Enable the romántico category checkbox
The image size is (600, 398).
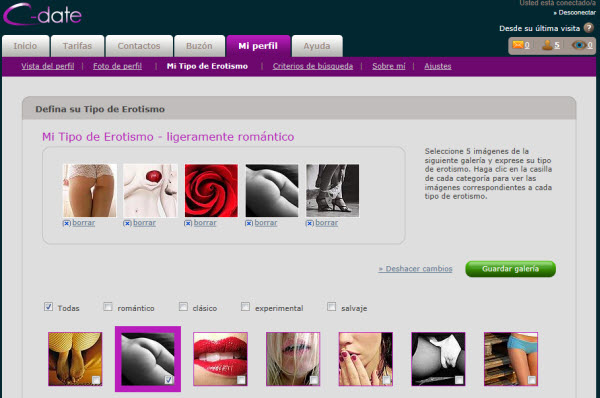[x=108, y=307]
